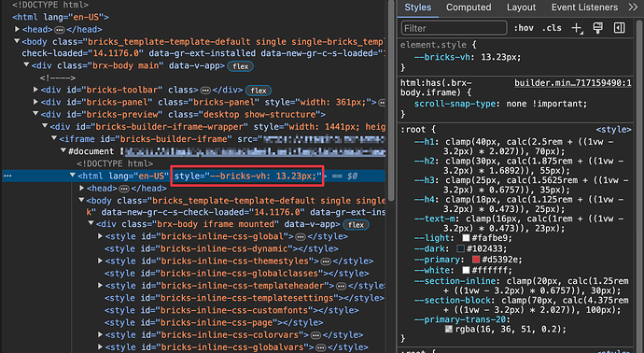Click --dark #102433 color swatch
The image size is (644, 353).
point(460,248)
